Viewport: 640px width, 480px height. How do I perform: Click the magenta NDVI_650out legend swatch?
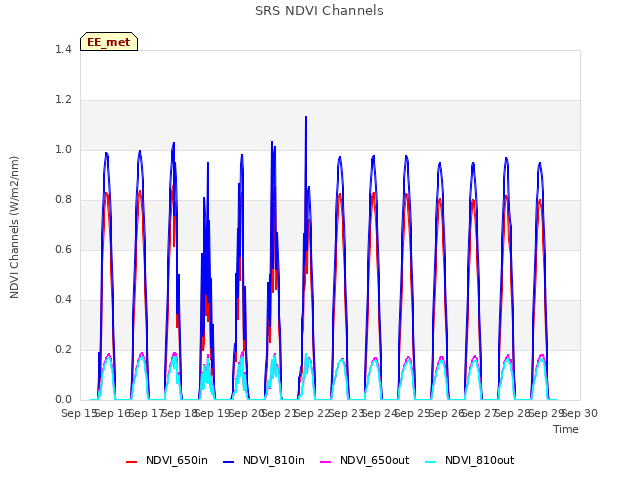[325, 462]
